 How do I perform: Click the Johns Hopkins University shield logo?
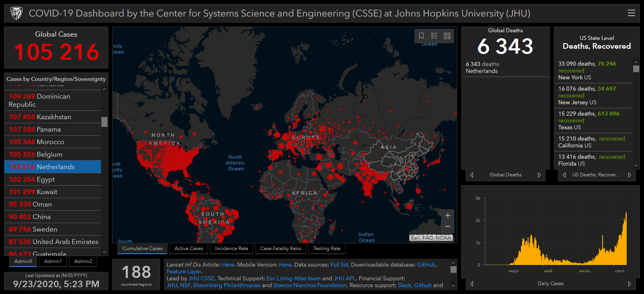(x=17, y=13)
